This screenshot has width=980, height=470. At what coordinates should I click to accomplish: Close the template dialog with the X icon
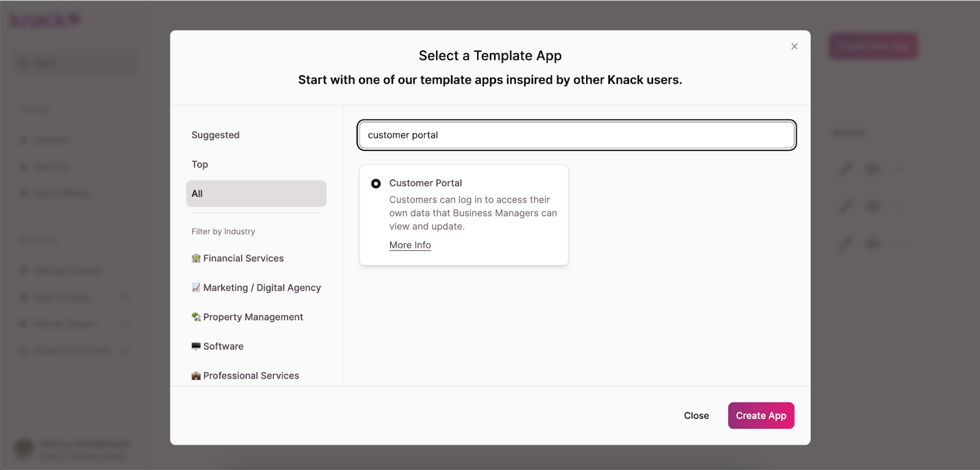[794, 47]
